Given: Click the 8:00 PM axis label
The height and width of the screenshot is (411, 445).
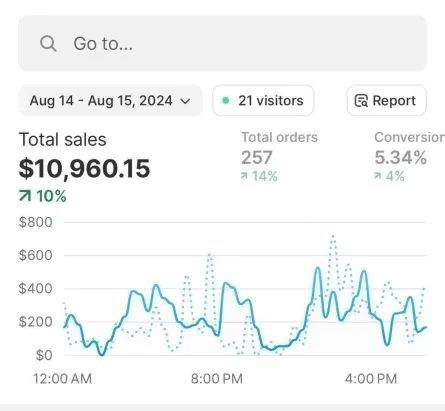Looking at the screenshot, I should point(217,379).
